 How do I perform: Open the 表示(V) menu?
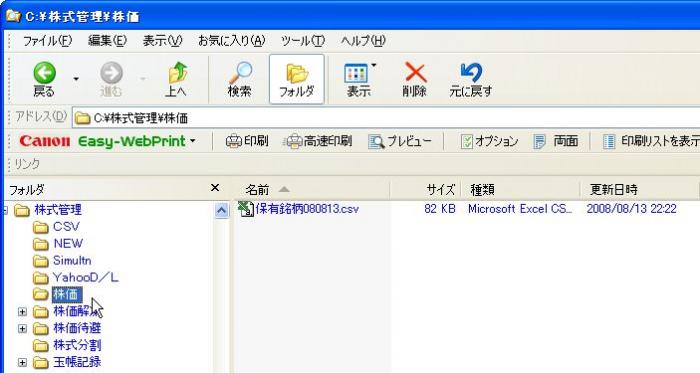162,41
